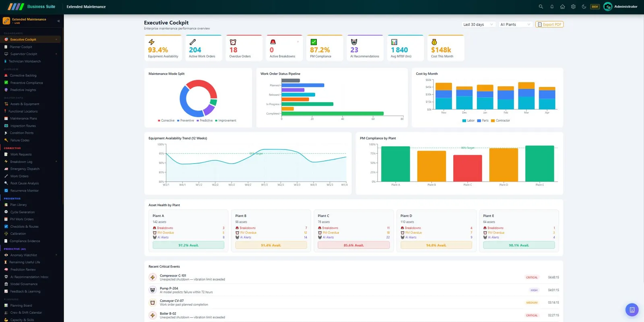Toggle the Labor series in Cost by Month legend
This screenshot has height=322, width=644.
click(469, 121)
